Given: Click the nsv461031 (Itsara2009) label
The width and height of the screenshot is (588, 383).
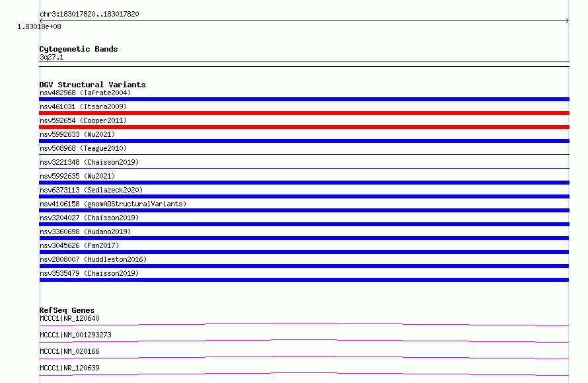Looking at the screenshot, I should (83, 106).
